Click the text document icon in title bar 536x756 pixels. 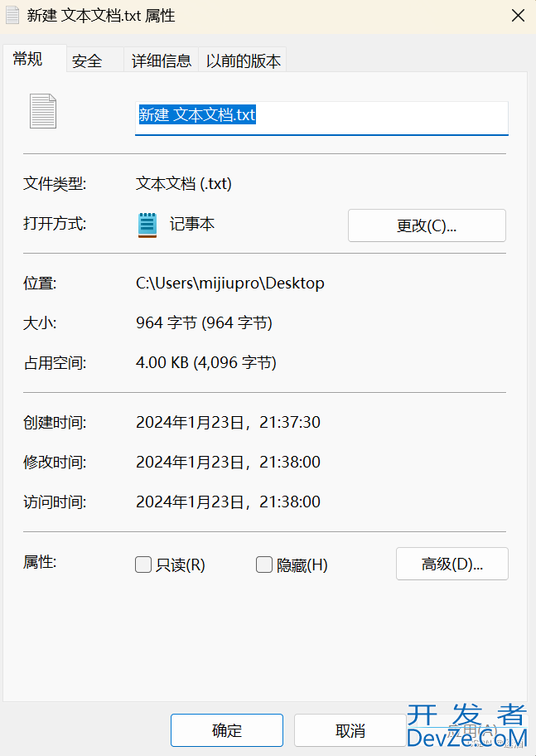point(12,16)
